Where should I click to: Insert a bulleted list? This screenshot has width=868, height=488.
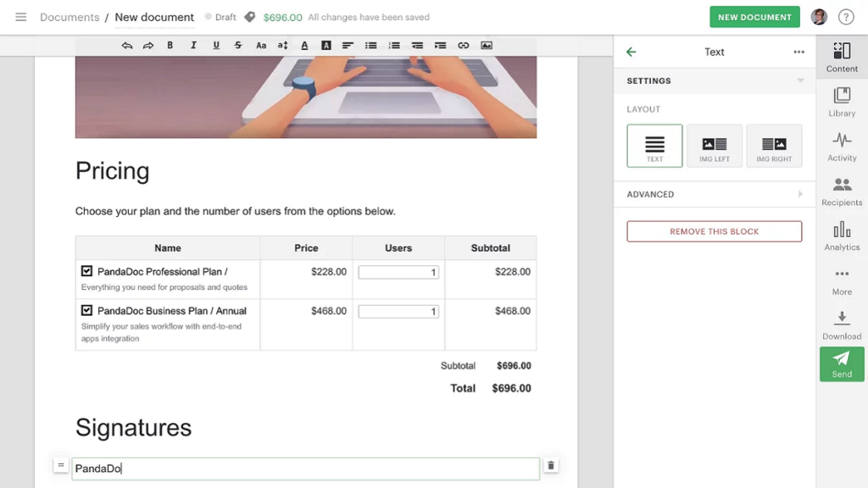[x=371, y=46]
